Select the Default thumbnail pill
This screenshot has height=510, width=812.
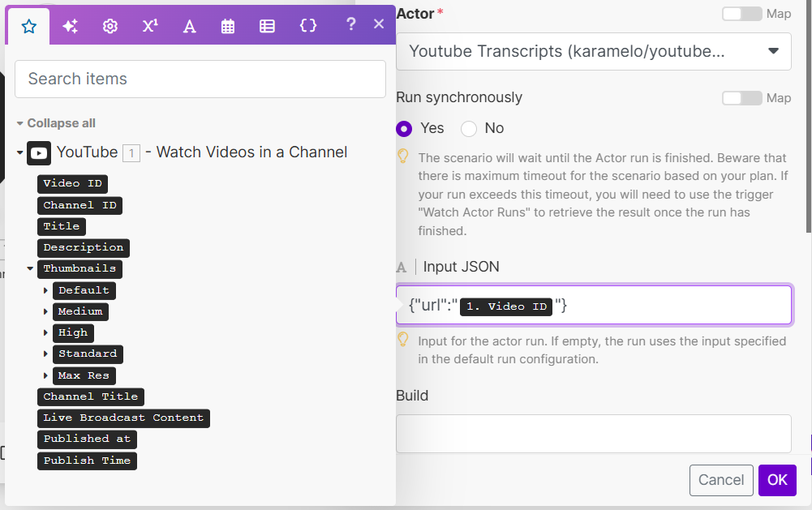click(x=84, y=290)
